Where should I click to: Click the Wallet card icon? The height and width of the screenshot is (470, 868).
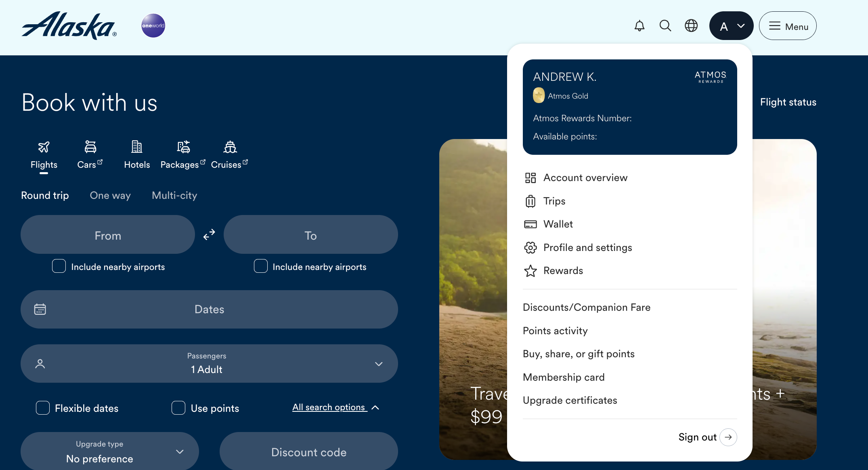pyautogui.click(x=530, y=224)
